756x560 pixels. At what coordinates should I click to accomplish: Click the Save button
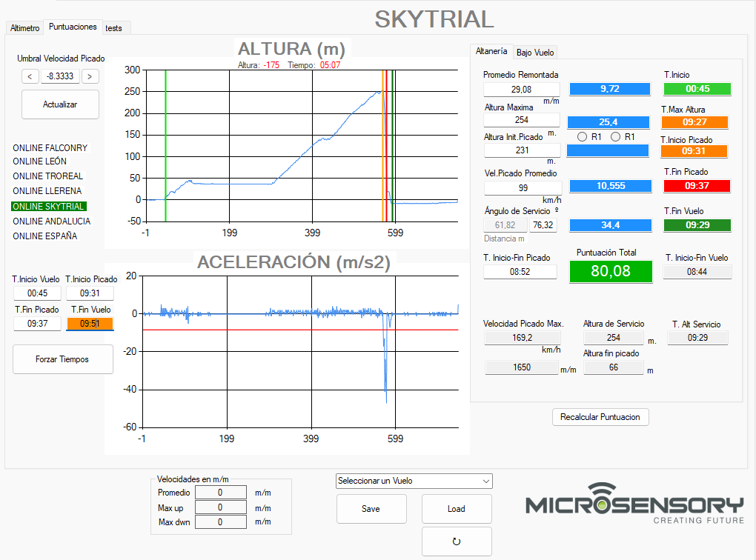tap(371, 509)
